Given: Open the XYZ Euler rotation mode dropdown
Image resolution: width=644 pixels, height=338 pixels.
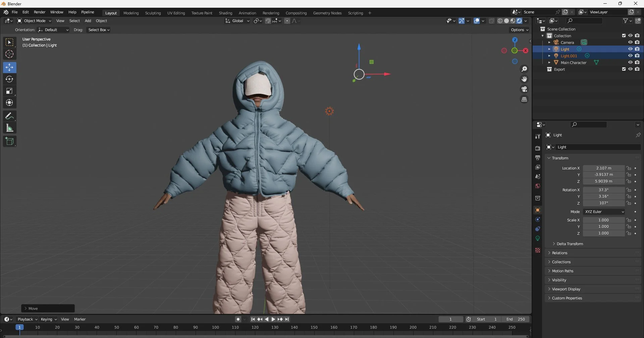Looking at the screenshot, I should pyautogui.click(x=604, y=212).
